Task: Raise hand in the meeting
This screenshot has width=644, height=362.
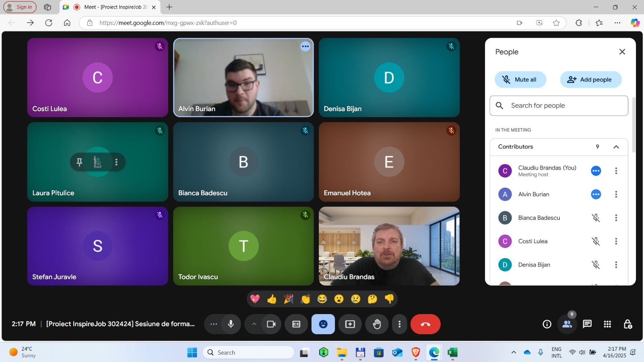Action: pos(377,324)
